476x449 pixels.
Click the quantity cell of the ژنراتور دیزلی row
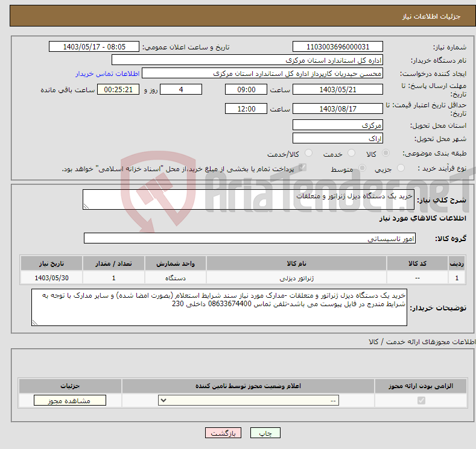tap(113, 278)
